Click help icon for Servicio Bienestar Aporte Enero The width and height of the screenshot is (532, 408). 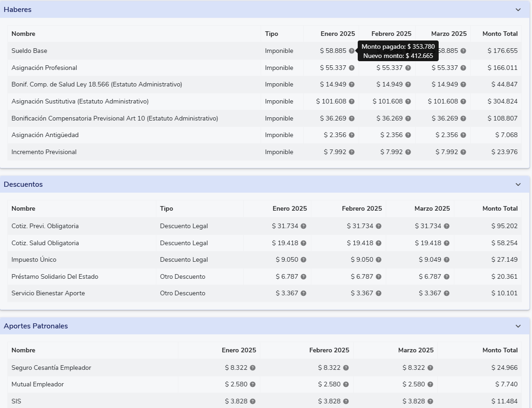click(x=303, y=293)
